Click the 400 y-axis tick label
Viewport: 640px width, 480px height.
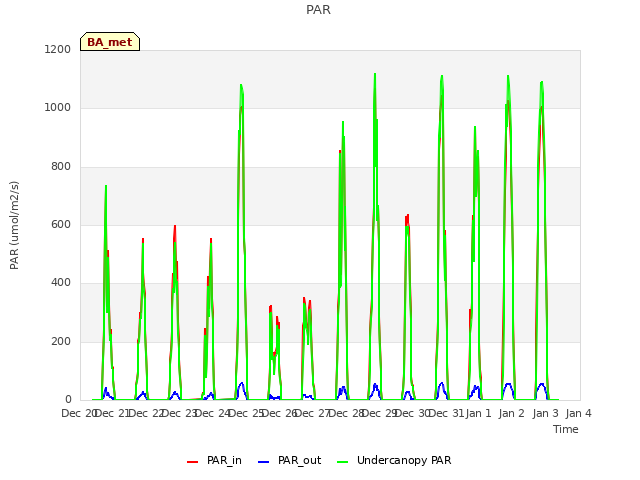click(x=61, y=283)
